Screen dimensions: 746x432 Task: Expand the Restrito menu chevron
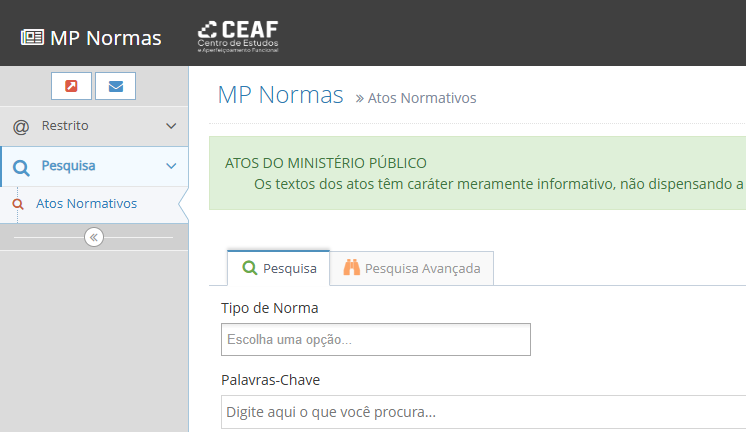(x=171, y=126)
